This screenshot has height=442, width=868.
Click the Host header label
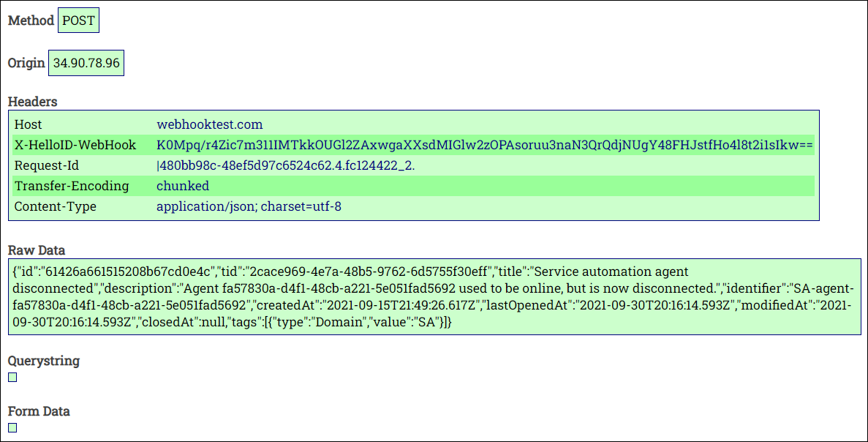coord(29,124)
